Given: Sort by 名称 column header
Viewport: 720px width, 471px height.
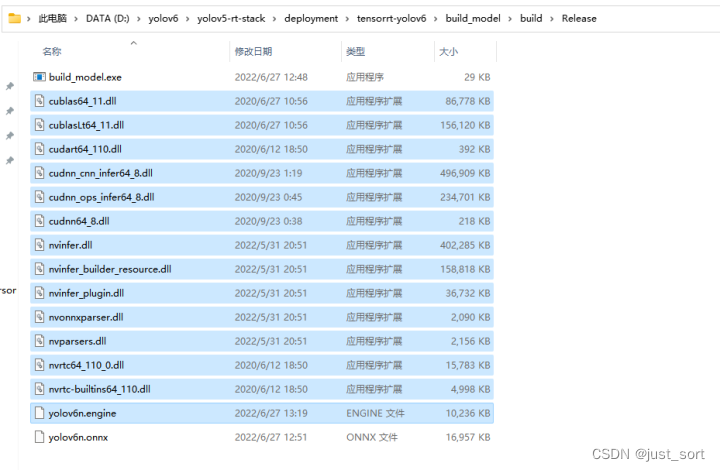Looking at the screenshot, I should pos(52,51).
